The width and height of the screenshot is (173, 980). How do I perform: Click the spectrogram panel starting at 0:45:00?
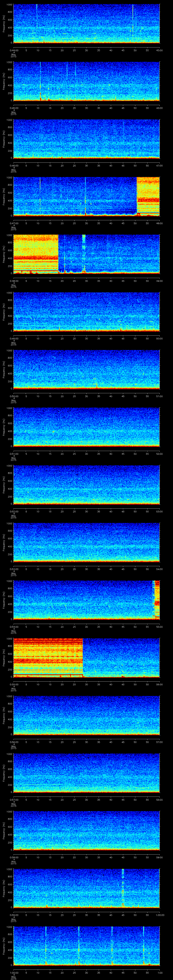tap(87, 81)
